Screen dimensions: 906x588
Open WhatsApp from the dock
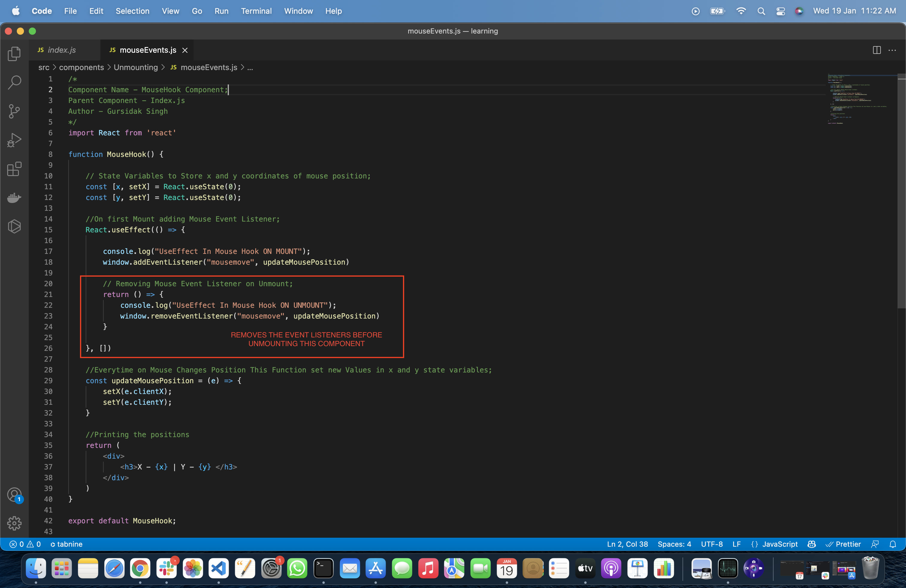[x=297, y=569]
